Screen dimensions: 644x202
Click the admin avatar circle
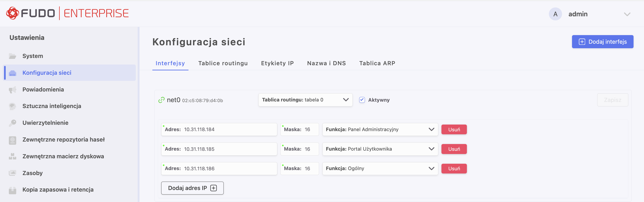tap(555, 14)
